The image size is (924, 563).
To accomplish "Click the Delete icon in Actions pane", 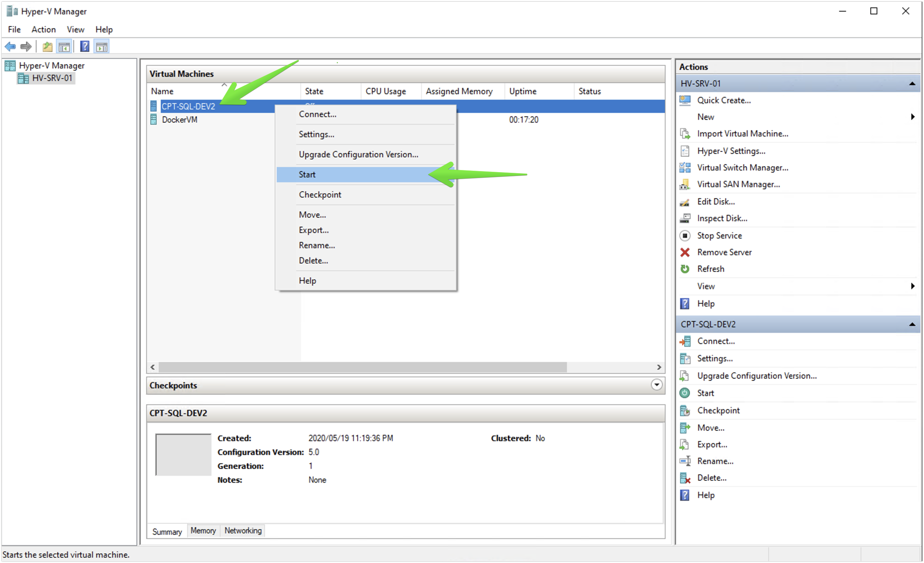I will pos(685,478).
